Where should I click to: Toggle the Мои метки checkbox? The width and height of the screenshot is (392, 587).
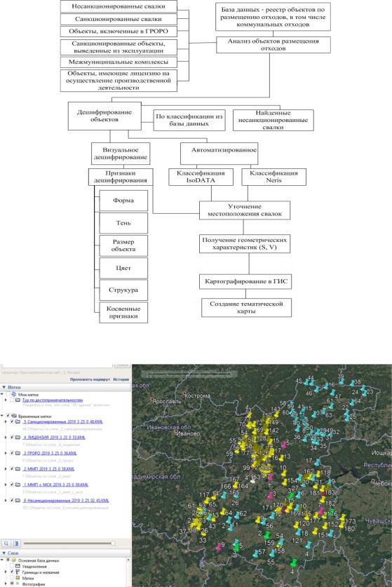click(x=8, y=395)
